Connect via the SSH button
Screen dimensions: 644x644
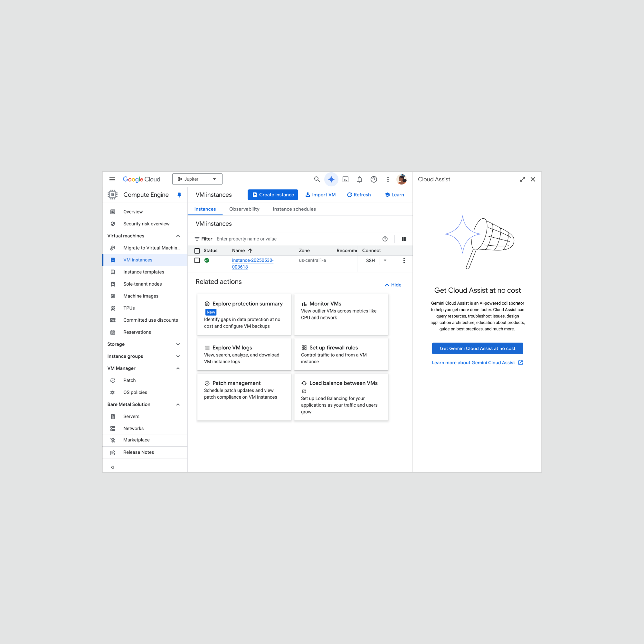coord(370,260)
